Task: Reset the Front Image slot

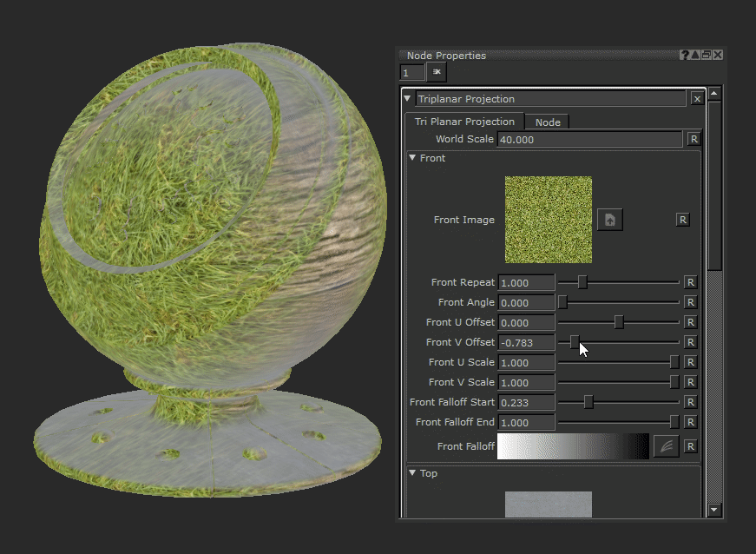Action: point(683,219)
